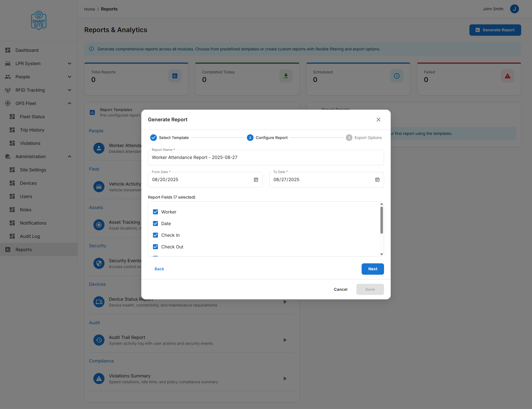Uncheck the Worker report field

coord(155,212)
